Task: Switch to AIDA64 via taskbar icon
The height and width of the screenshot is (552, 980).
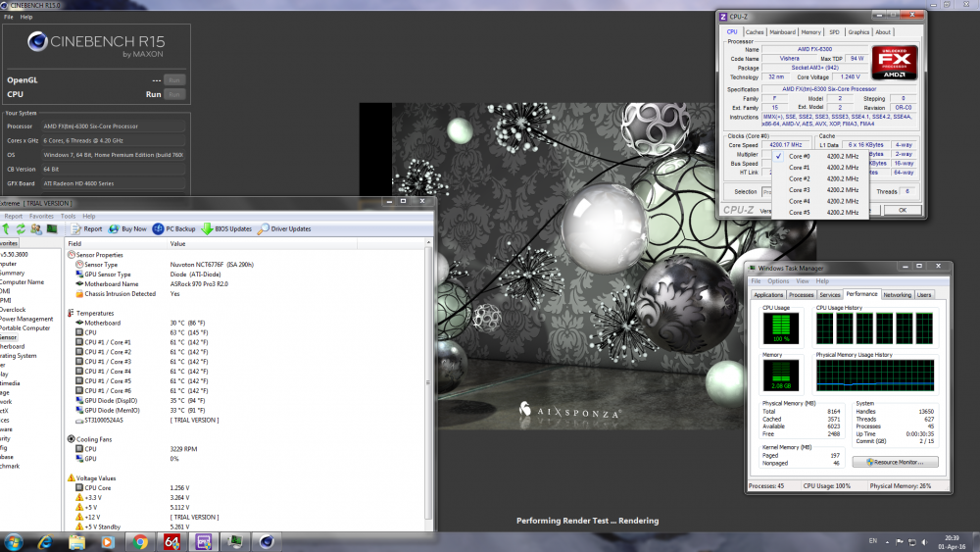Action: pos(171,542)
